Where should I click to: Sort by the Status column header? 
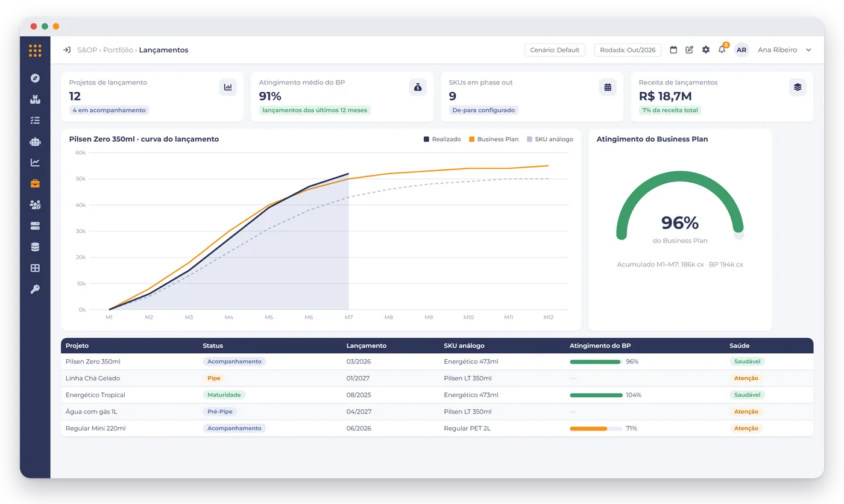(213, 346)
